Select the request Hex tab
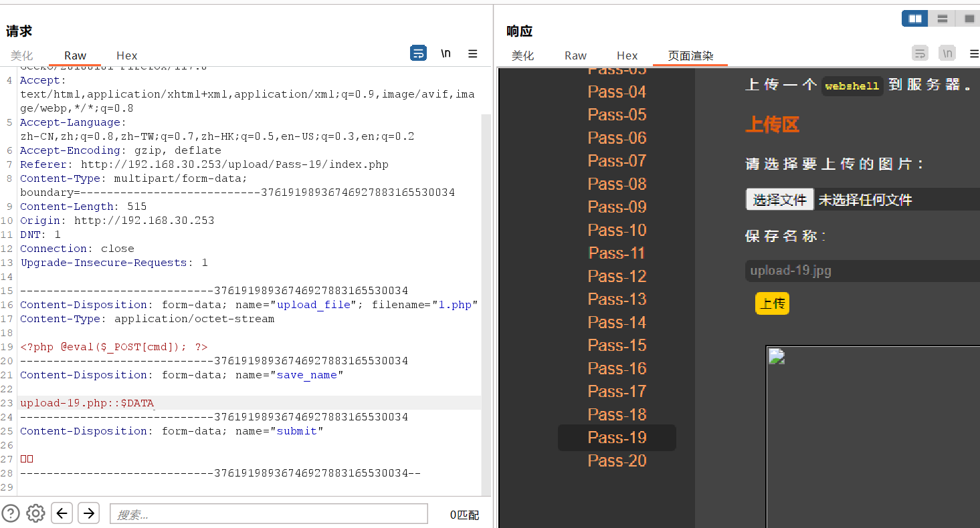The width and height of the screenshot is (980, 528). pyautogui.click(x=126, y=56)
